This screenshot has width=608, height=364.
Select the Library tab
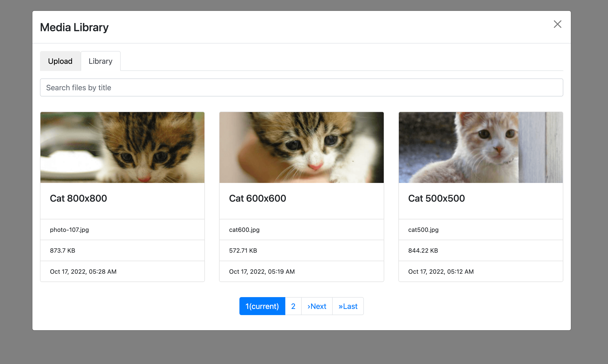click(100, 61)
